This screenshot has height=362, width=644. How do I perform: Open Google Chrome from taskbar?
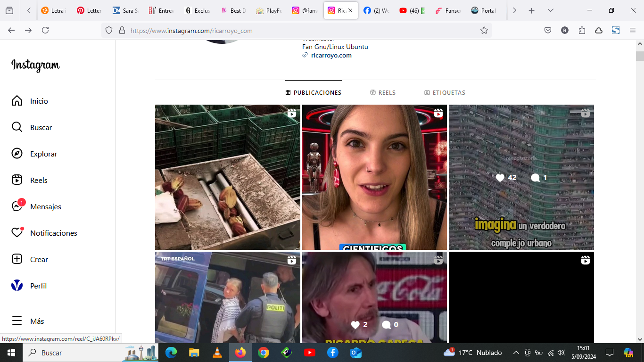pos(263,353)
